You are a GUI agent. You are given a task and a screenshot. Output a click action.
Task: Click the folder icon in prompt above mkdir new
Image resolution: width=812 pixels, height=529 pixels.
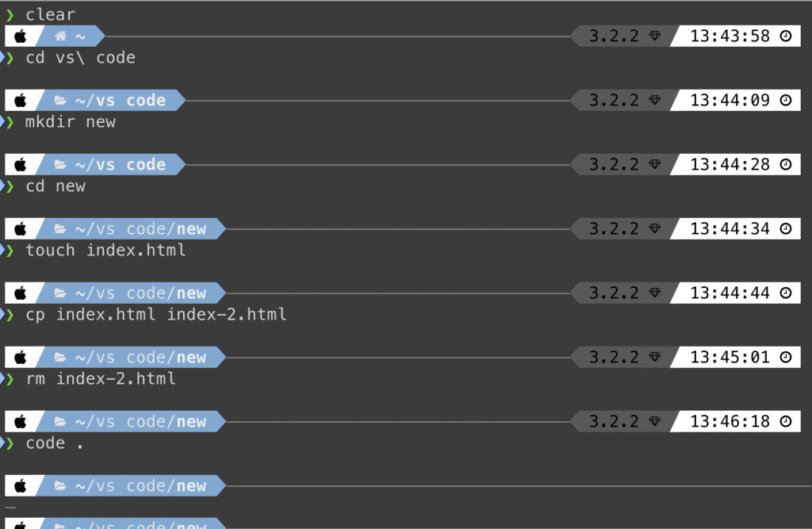[60, 101]
